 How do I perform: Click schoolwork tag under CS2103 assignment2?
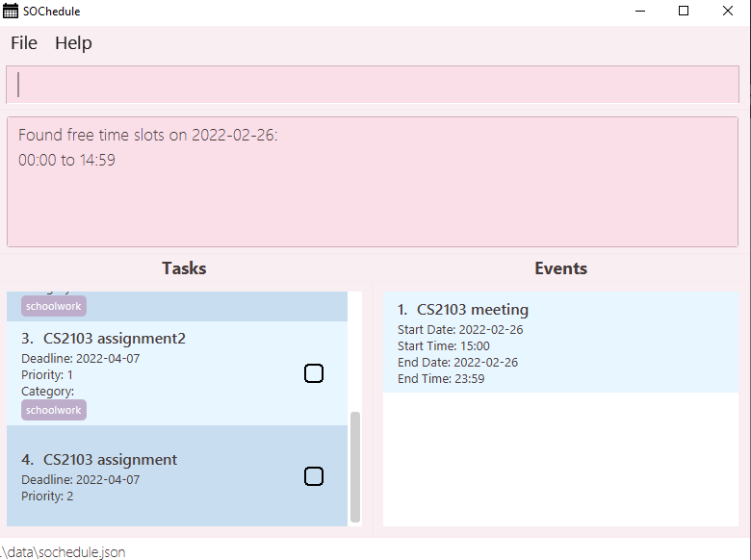point(54,410)
